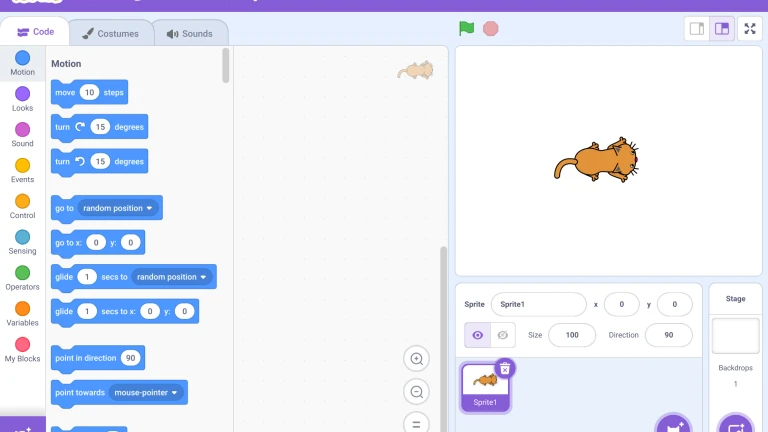This screenshot has width=768, height=432.
Task: Enter full screen stage mode
Action: click(750, 28)
